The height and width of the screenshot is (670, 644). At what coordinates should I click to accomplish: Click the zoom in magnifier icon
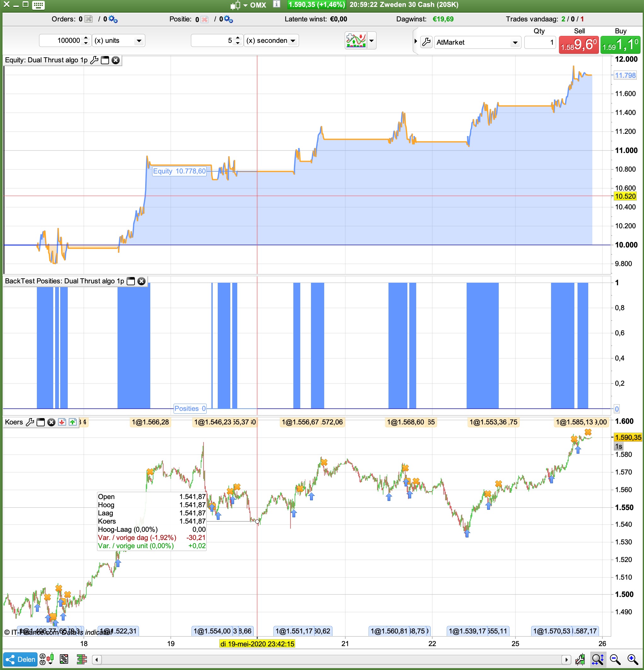(632, 659)
